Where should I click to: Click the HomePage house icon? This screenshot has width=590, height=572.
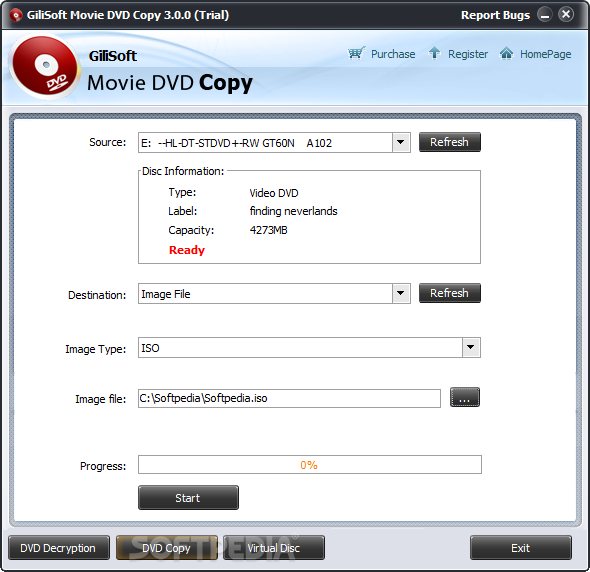point(506,53)
